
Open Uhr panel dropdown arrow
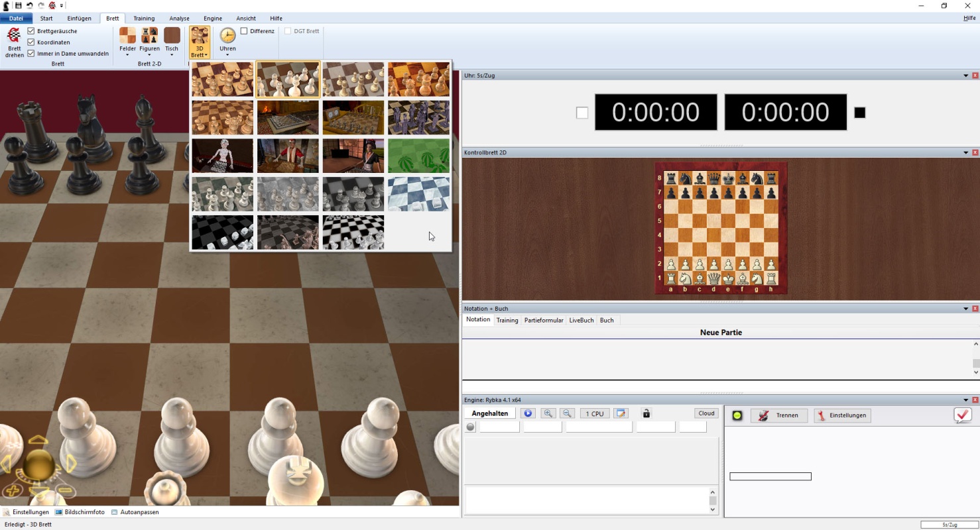pos(966,76)
